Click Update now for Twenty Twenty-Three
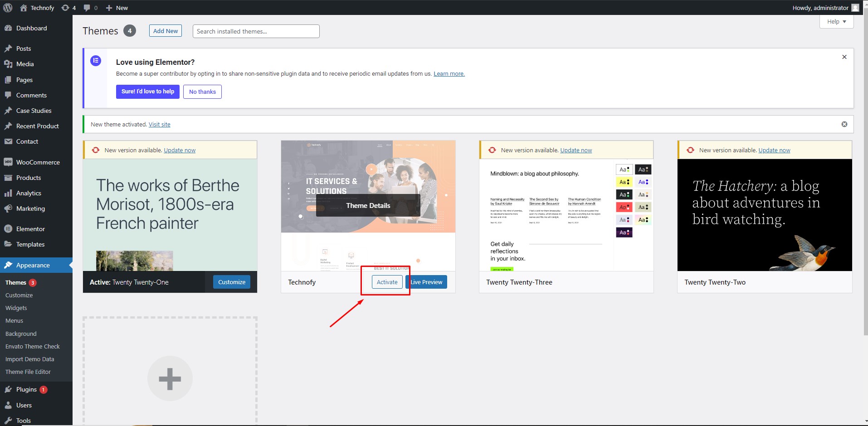868x426 pixels. pos(576,150)
